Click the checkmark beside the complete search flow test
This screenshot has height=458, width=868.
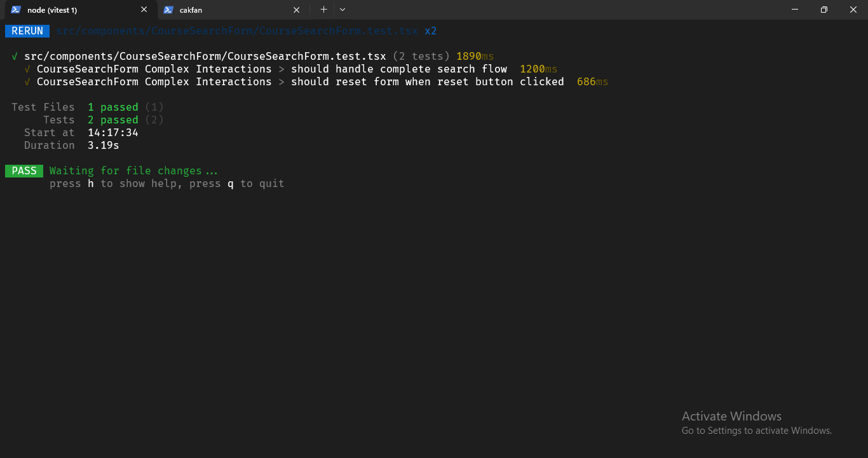pos(27,69)
